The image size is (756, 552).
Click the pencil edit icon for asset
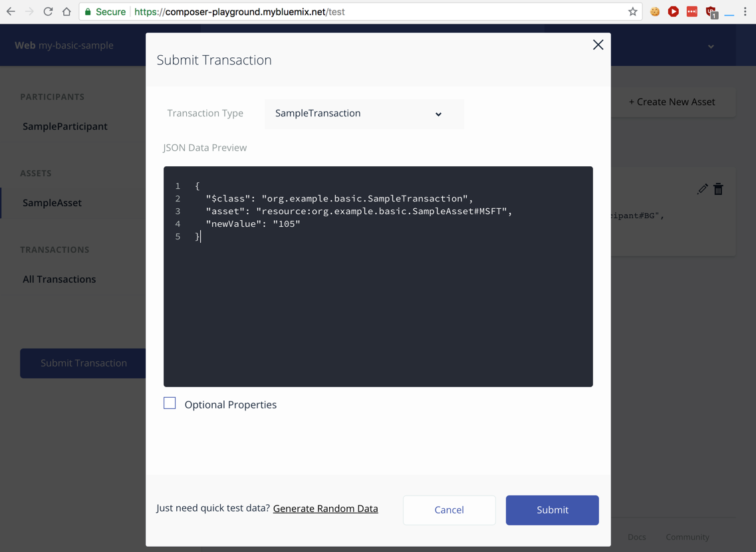click(702, 189)
